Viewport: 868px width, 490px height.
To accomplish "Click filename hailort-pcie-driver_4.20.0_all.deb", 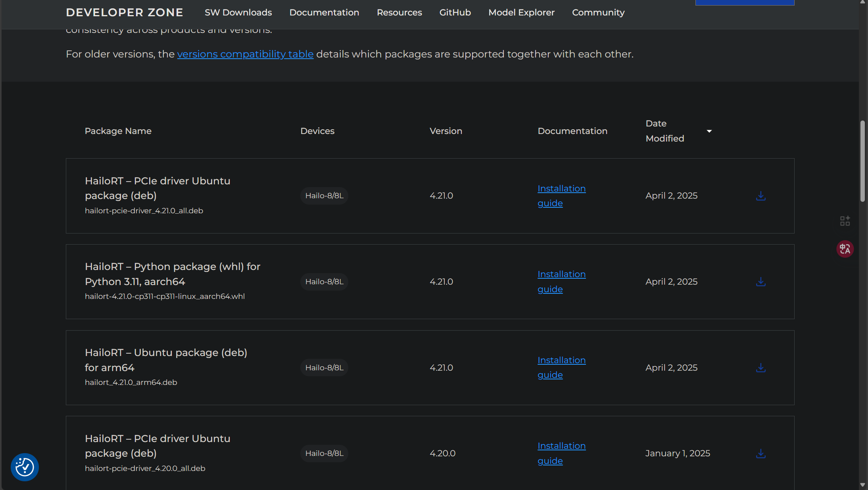I will pyautogui.click(x=145, y=469).
